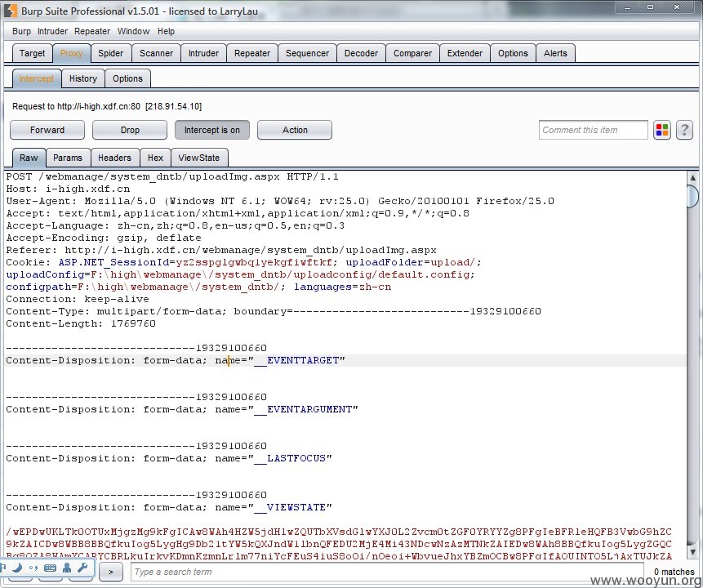
Task: Open the IME soft keyboard icon
Action: click(x=51, y=568)
